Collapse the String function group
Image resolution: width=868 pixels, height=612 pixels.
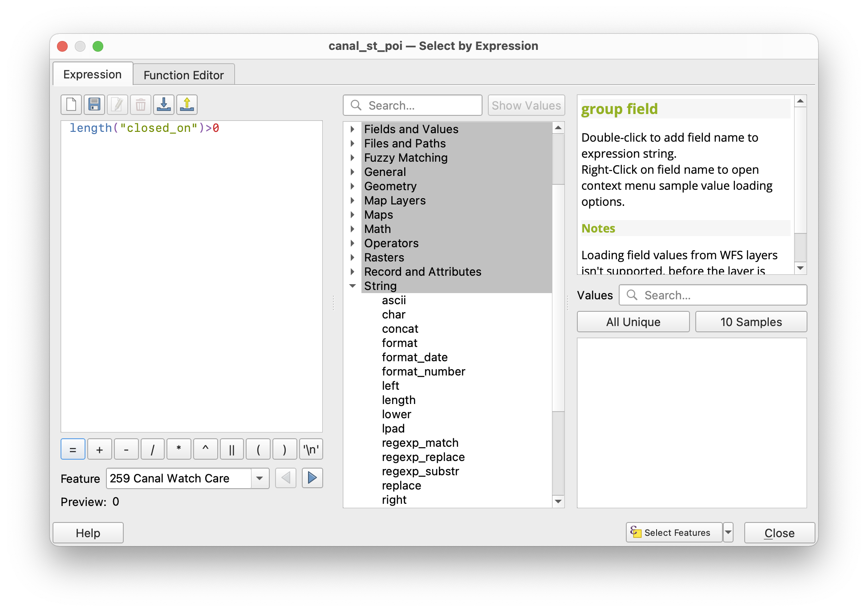point(353,286)
